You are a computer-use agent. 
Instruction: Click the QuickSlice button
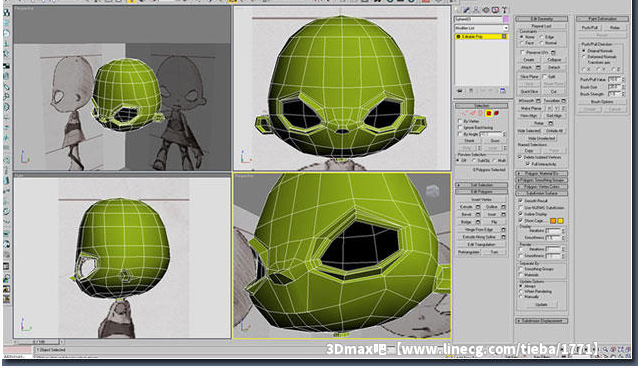coord(529,92)
